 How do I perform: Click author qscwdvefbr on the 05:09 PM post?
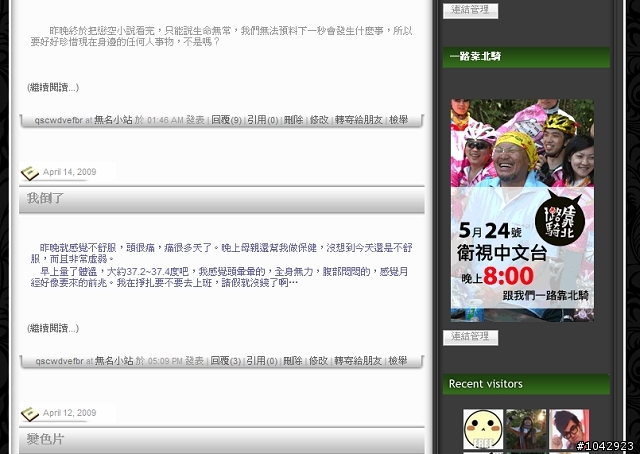pos(59,361)
